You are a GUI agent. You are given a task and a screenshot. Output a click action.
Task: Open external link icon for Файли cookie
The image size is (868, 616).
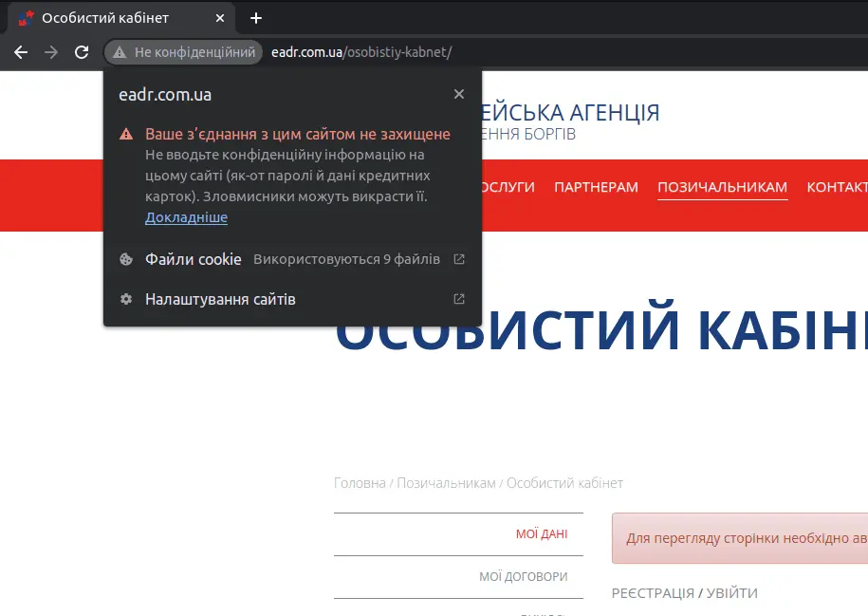(459, 259)
